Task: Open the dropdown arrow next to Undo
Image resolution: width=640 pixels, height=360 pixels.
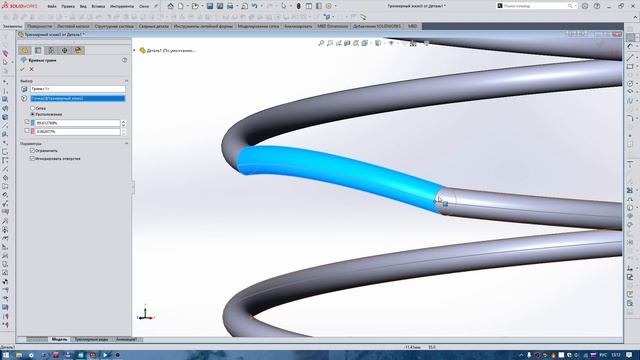Action: [x=261, y=6]
